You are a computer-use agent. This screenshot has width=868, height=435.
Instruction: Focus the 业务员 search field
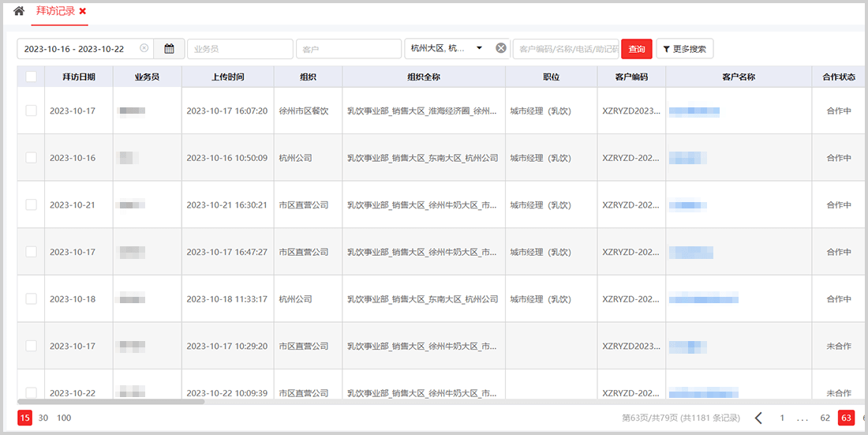click(x=239, y=49)
